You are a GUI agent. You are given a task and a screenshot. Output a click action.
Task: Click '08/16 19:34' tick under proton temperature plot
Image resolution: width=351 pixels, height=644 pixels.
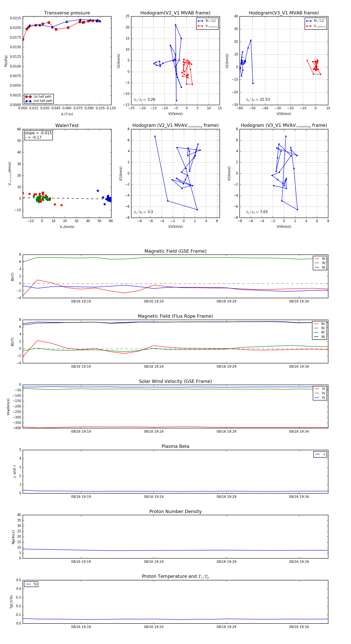299,627
